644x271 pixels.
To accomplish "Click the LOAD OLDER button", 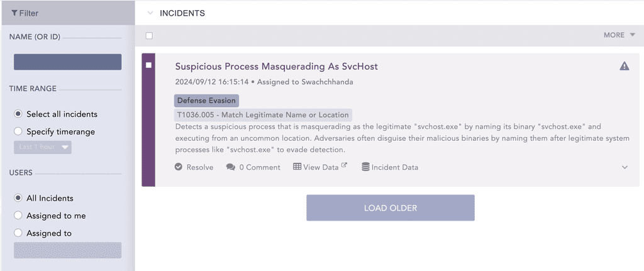I will point(390,207).
